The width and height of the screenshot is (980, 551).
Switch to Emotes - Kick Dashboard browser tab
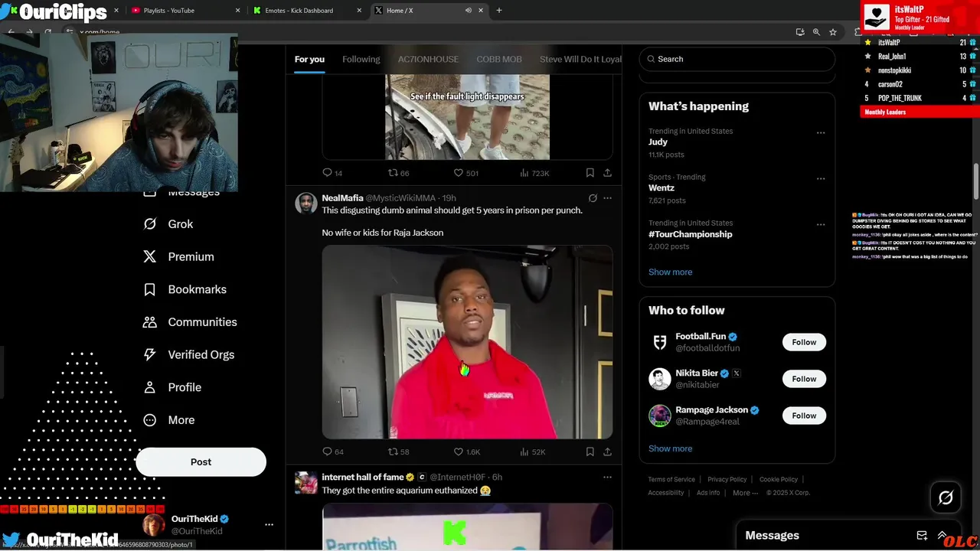(306, 11)
